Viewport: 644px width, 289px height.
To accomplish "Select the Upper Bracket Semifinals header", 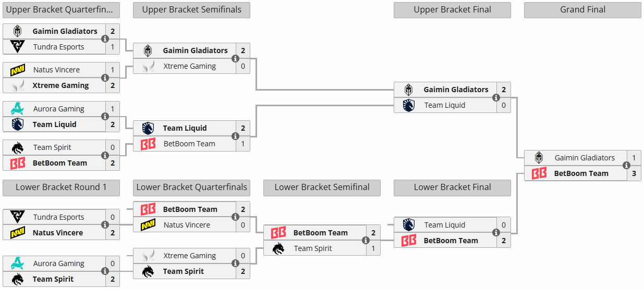I will coord(191,10).
